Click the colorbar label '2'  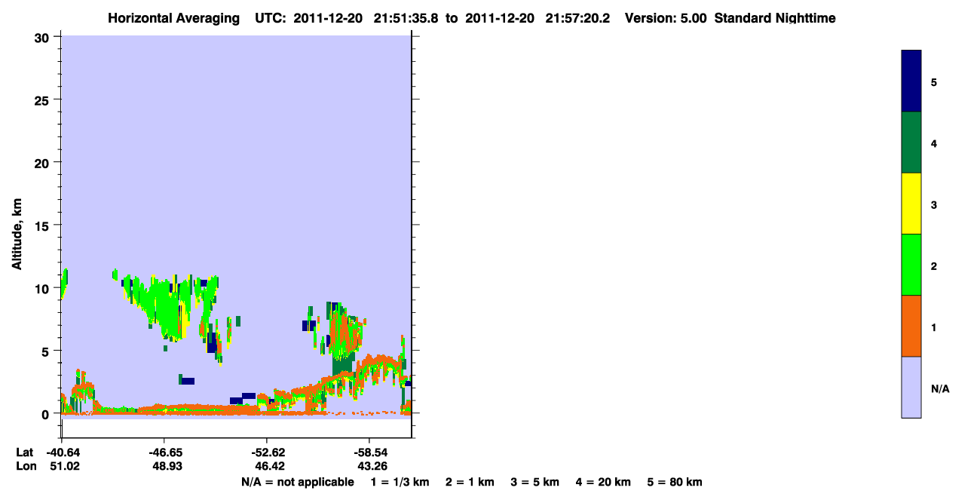pos(934,265)
